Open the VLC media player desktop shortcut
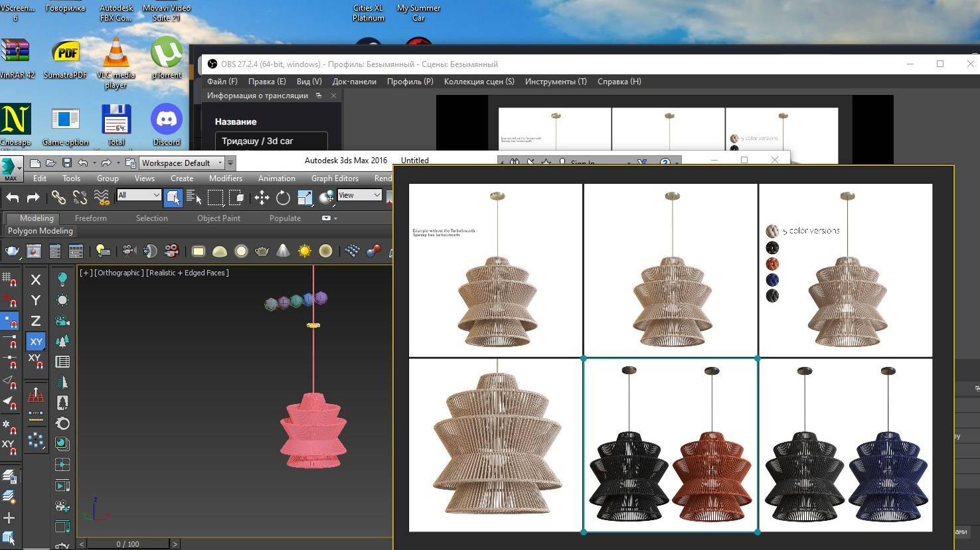Viewport: 980px width, 550px height. 116,62
